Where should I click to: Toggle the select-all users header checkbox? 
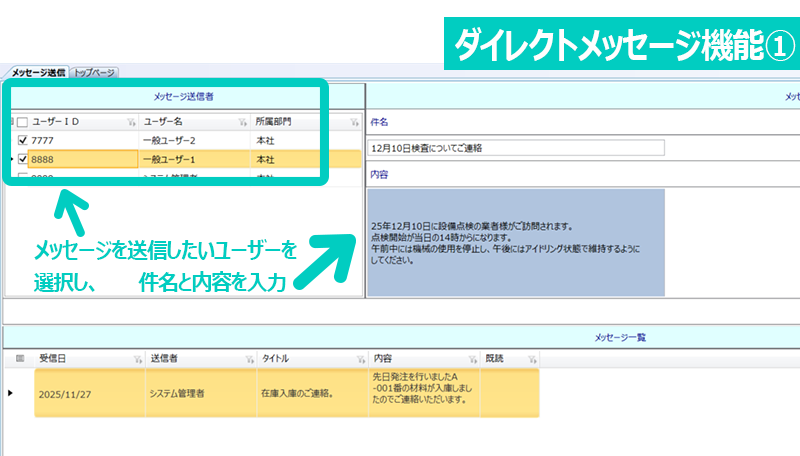click(22, 122)
